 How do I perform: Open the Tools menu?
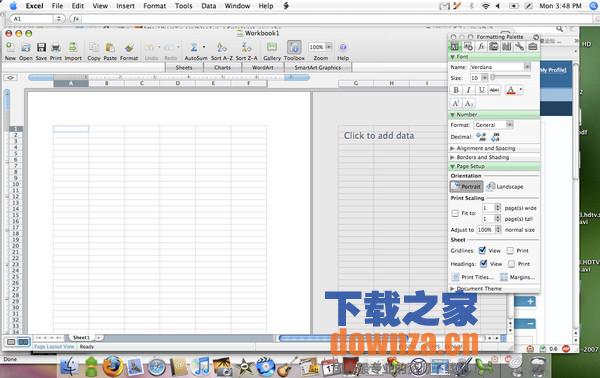pyautogui.click(x=184, y=6)
